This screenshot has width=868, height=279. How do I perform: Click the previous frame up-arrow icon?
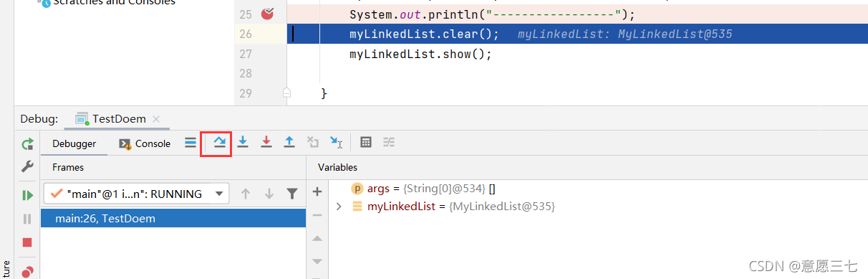(246, 194)
